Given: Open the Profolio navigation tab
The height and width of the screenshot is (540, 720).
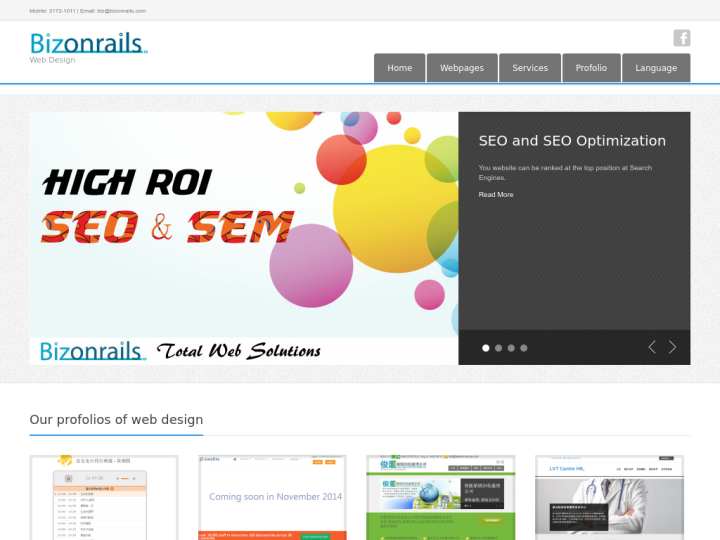Looking at the screenshot, I should 591,68.
